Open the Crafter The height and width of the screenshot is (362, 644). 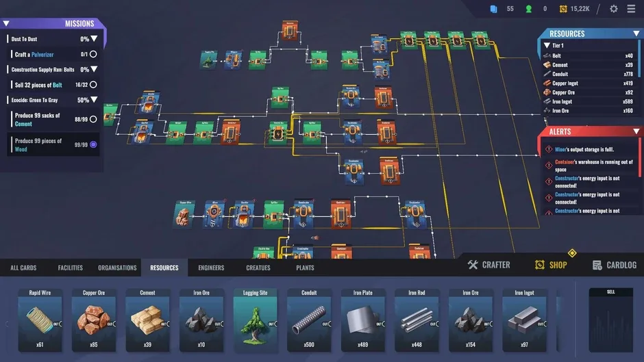(x=488, y=265)
